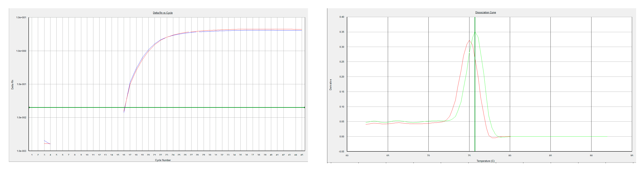Click the vertical 'Delta Rn' y-axis label

click(13, 85)
